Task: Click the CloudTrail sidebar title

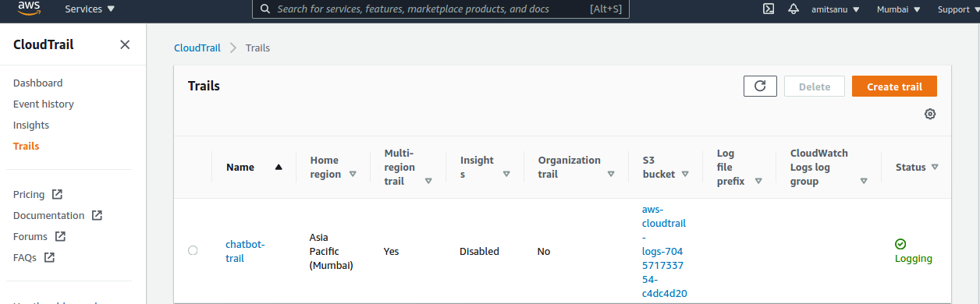Action: 44,44
